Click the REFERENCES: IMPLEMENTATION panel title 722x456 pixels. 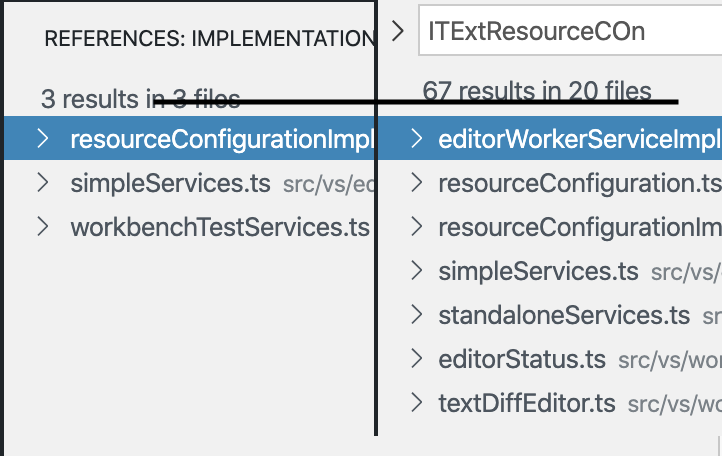coord(209,38)
